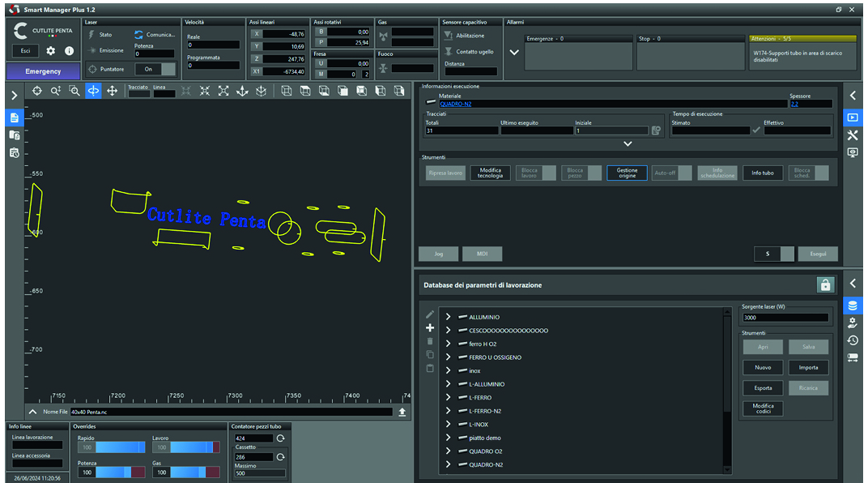Viewport: 868px width, 483px height.
Task: Expand the inox material node
Action: (449, 370)
